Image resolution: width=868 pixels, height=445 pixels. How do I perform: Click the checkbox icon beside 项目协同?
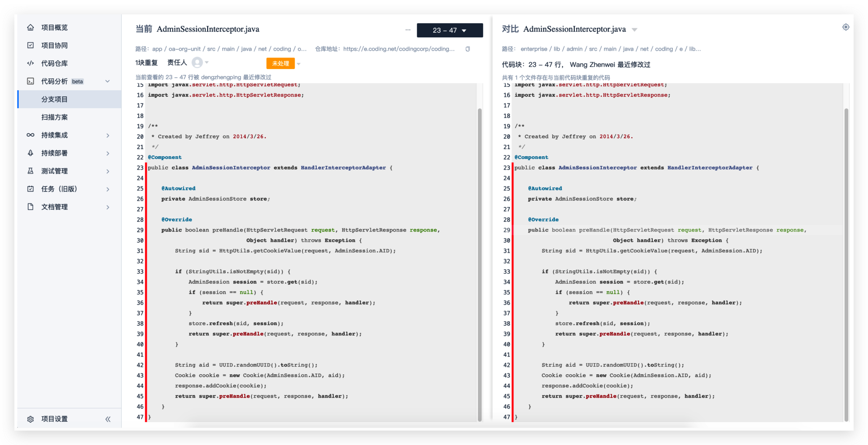[31, 45]
